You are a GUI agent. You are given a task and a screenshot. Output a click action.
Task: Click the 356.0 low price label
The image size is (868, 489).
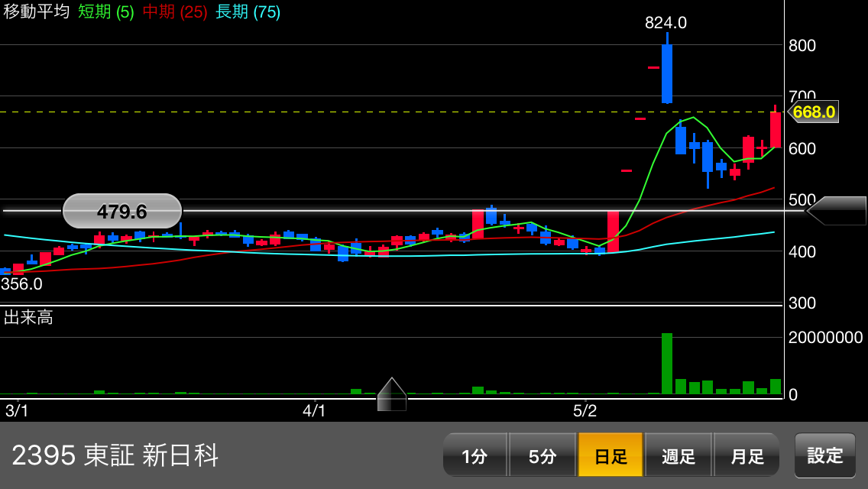point(22,284)
